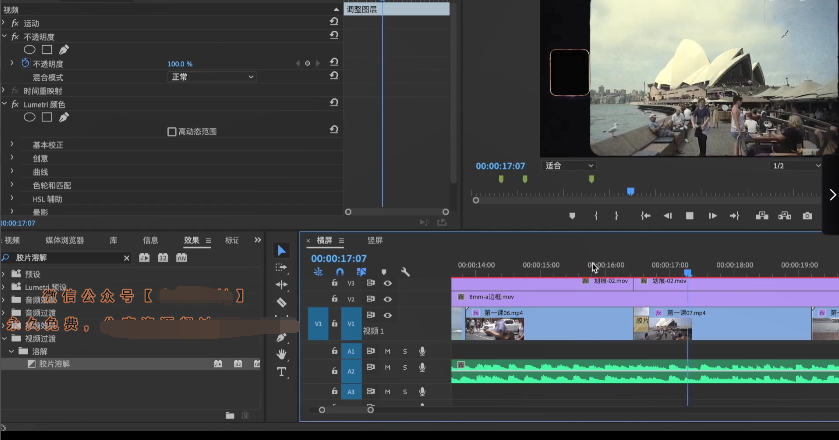Switch to the 媒体浏览器 tab
839x440 pixels.
tap(65, 240)
